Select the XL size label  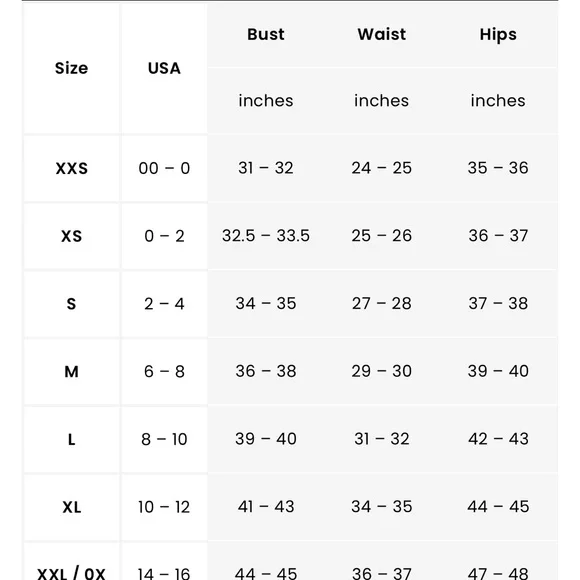coord(71,507)
